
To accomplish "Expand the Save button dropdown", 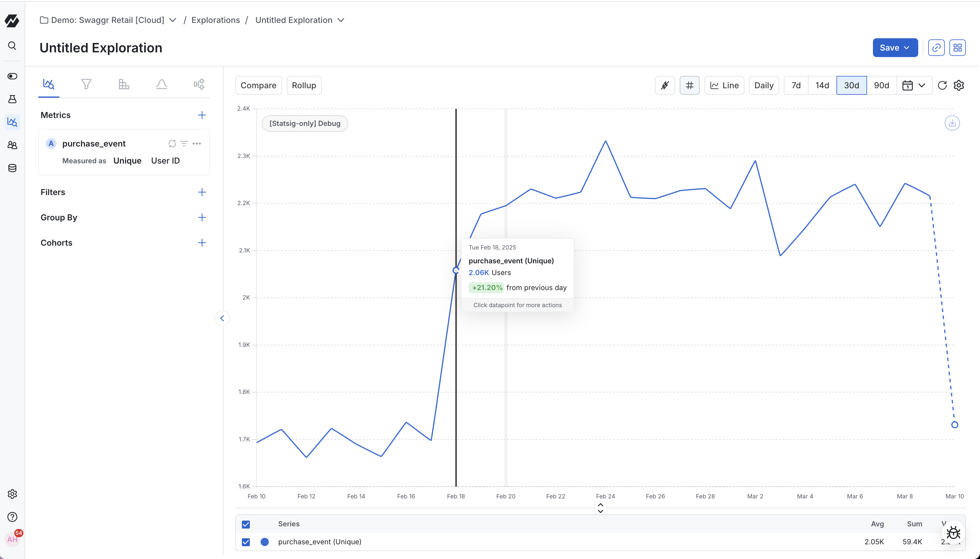I will pos(906,48).
